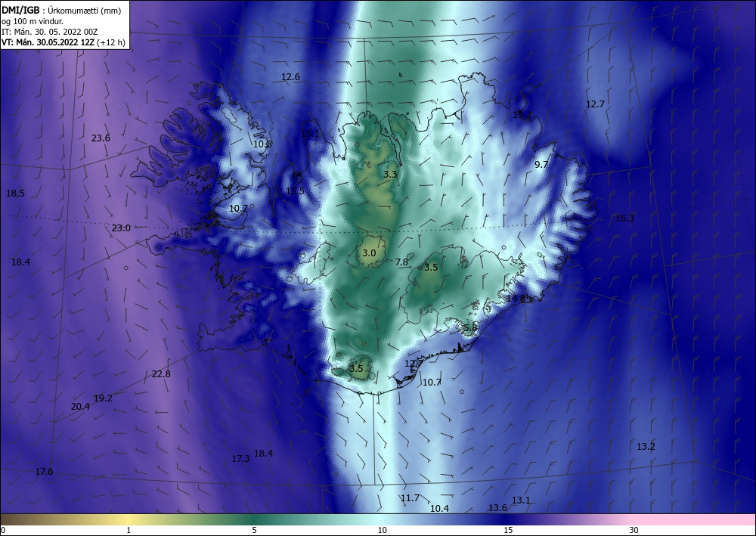756x536 pixels.
Task: Select the 9.7 value label
Action: 541,165
